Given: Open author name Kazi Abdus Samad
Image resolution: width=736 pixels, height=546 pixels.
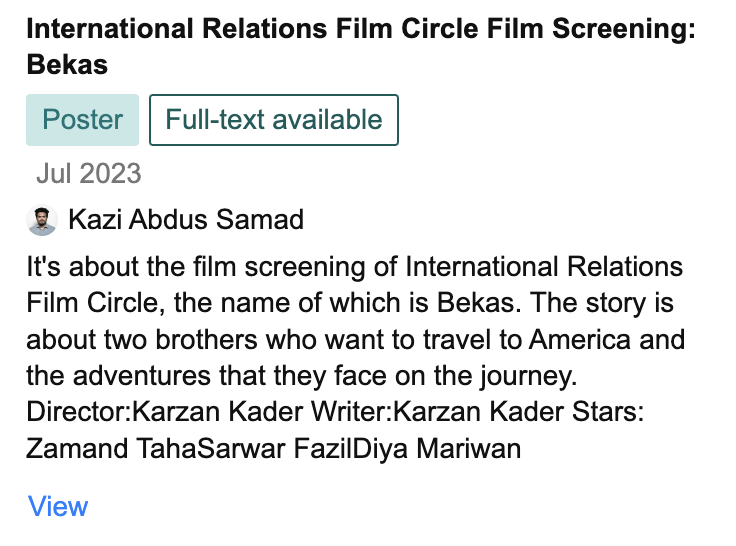Looking at the screenshot, I should click(x=186, y=220).
